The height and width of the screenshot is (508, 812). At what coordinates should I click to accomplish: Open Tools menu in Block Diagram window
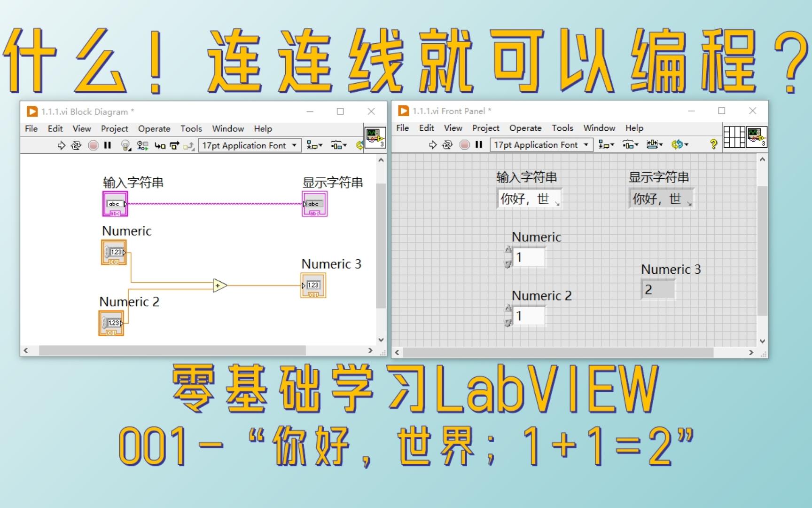[x=191, y=129]
